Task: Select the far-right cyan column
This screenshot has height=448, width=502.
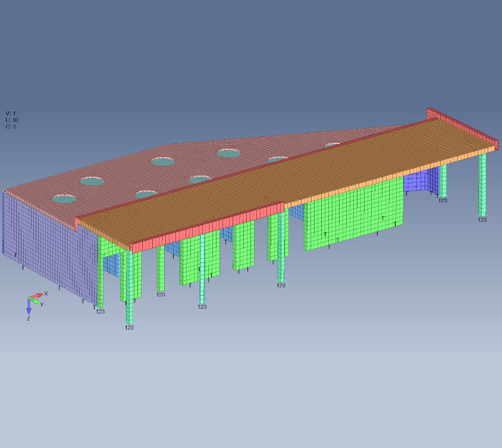Action: (482, 184)
